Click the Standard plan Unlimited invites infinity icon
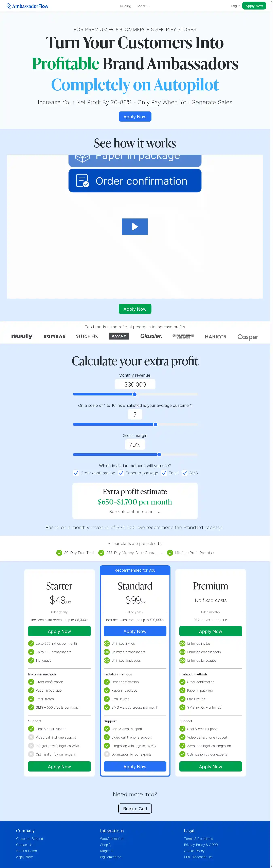This screenshot has width=273, height=868. (107, 643)
